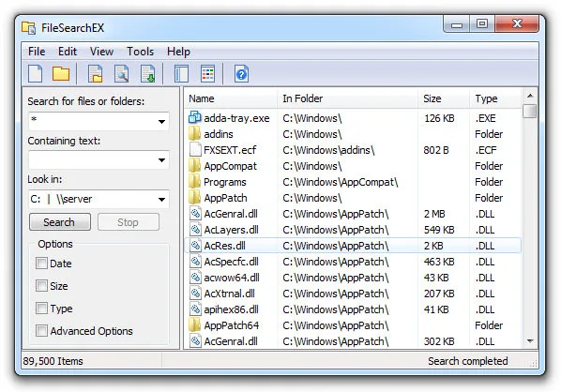Image resolution: width=561 pixels, height=392 pixels.
Task: Expand the Search for files dropdown arrow
Action: pyautogui.click(x=161, y=122)
